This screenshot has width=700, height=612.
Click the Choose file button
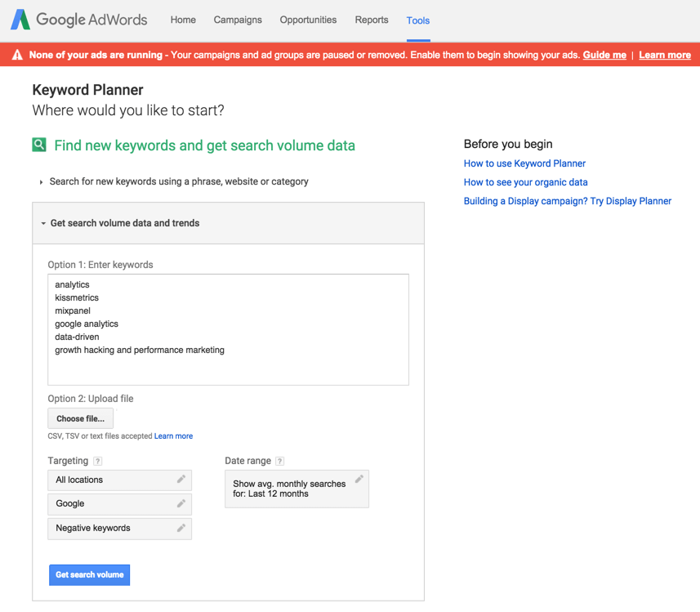point(80,418)
